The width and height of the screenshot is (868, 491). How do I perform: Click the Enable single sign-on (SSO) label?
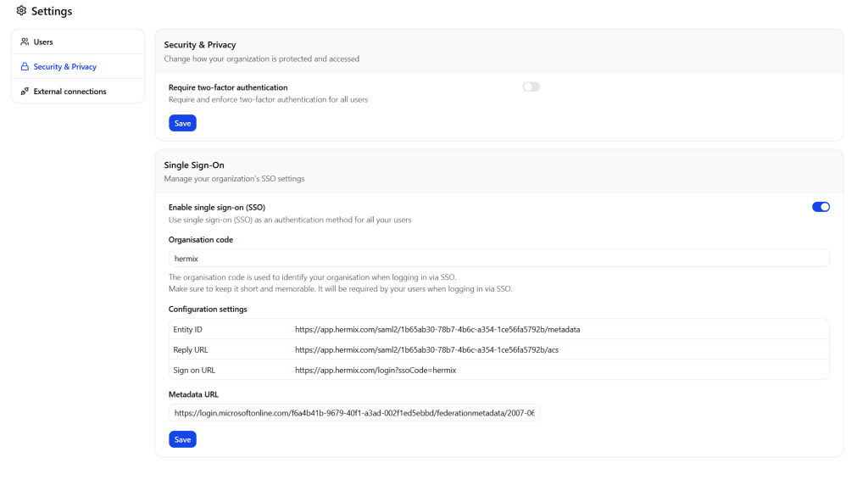(x=217, y=208)
